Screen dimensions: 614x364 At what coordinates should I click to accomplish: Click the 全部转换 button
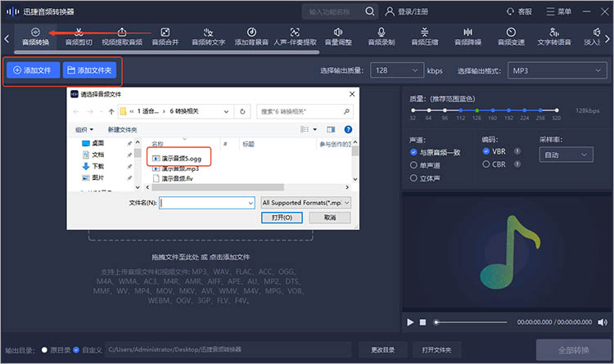click(574, 350)
